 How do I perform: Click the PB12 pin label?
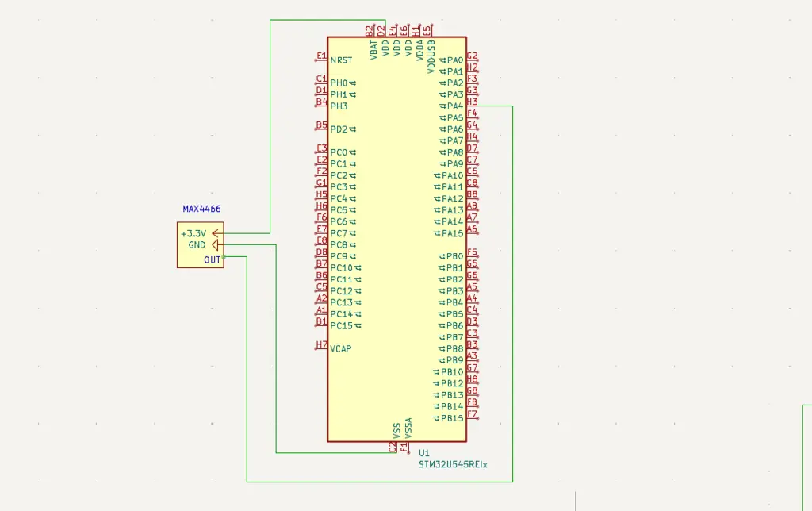(452, 383)
